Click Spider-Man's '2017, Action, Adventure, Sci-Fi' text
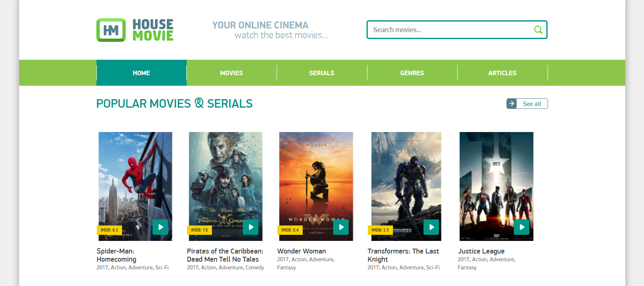 pos(133,267)
